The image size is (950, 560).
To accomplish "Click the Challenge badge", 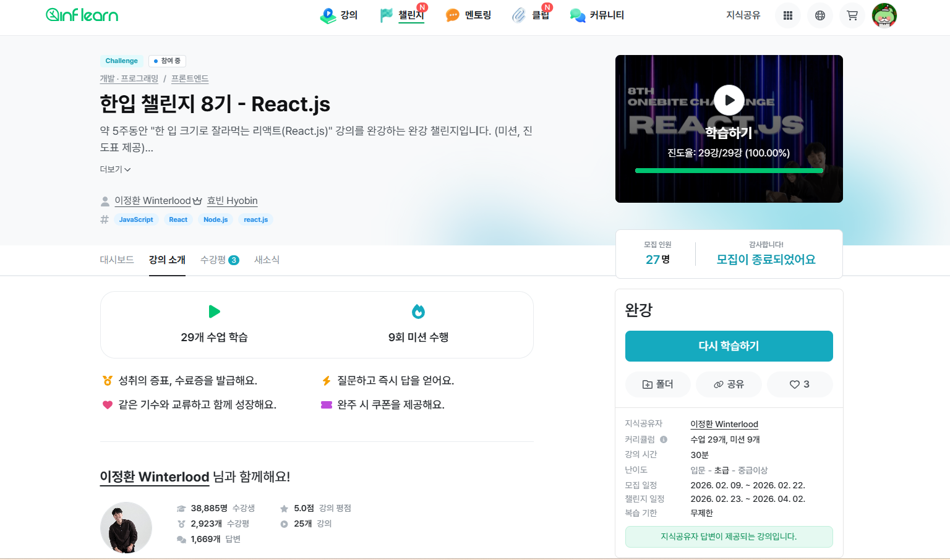I will [122, 61].
